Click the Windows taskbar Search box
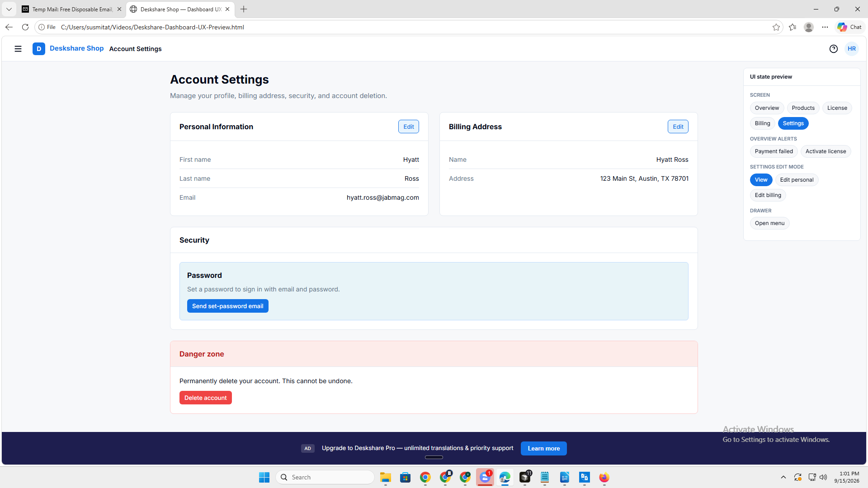Screen dimensions: 868x488 click(x=325, y=477)
